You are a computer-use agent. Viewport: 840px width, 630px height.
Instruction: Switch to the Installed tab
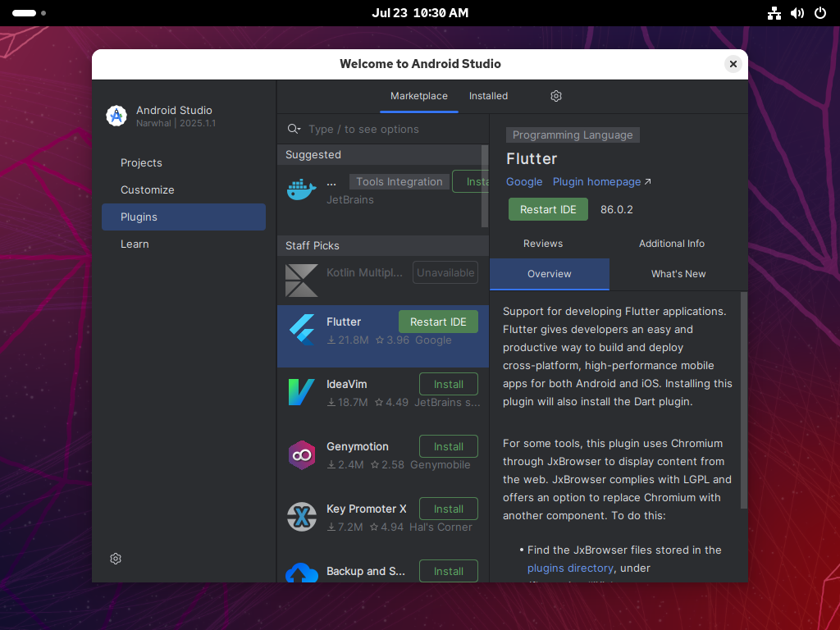pos(488,96)
